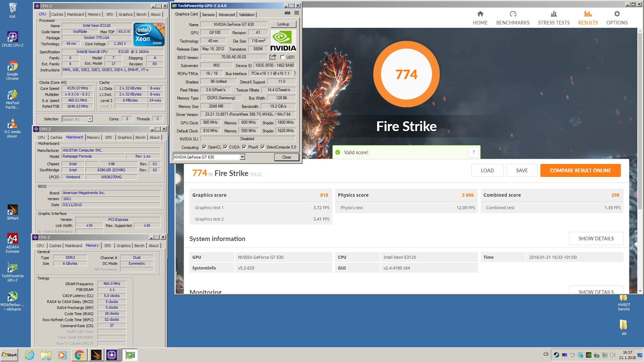Launch 3DMark desktop shortcut
Viewport: 644px width, 362px height.
tap(12, 212)
